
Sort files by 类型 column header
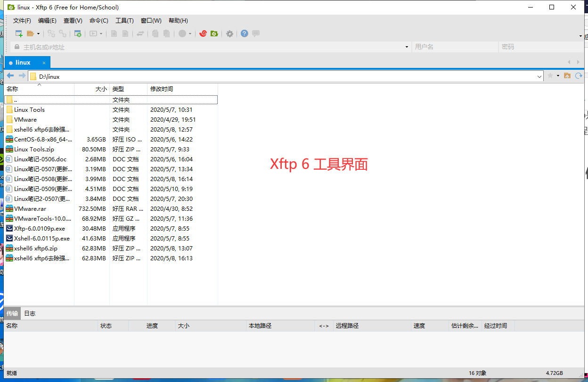click(x=128, y=89)
